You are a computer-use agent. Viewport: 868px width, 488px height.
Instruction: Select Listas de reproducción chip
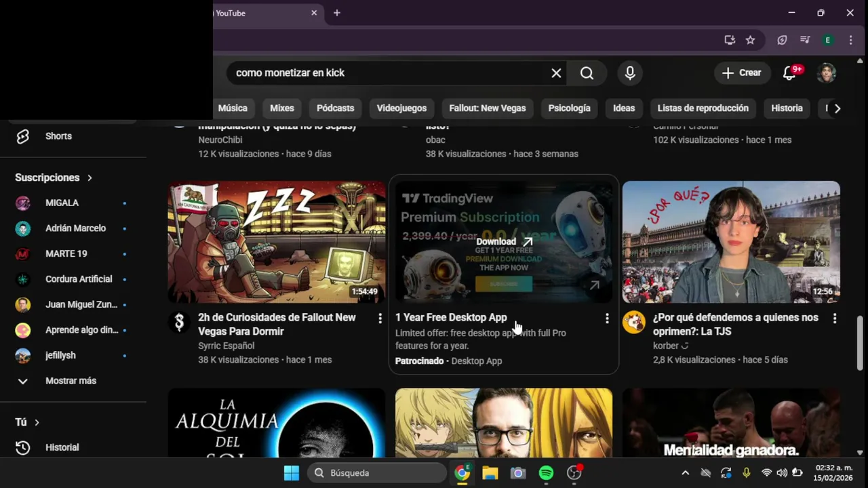[x=703, y=108]
